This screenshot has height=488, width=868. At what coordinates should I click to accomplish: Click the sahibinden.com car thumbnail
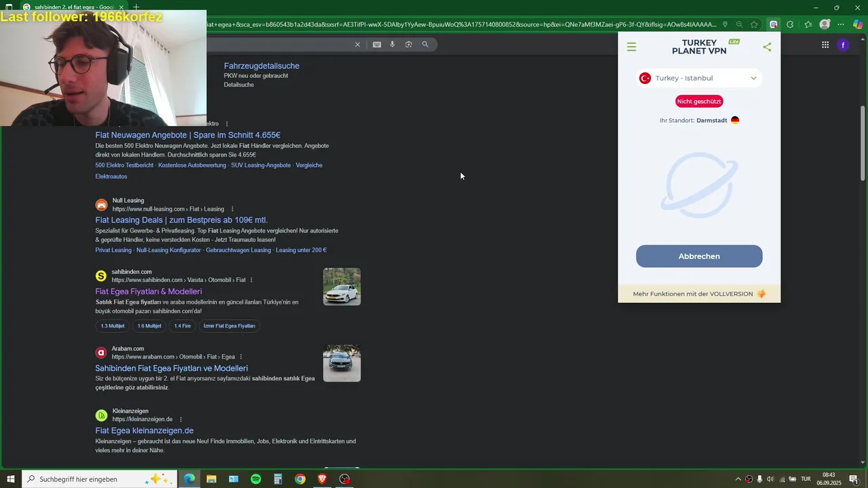point(342,287)
